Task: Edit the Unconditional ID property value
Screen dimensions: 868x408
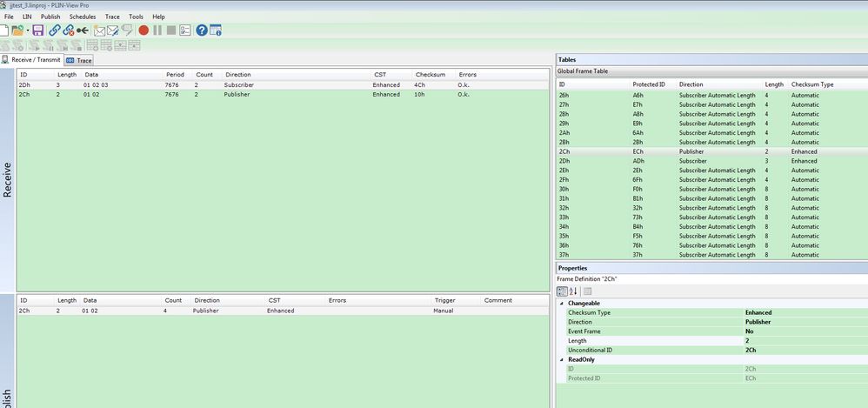Action: click(x=805, y=351)
